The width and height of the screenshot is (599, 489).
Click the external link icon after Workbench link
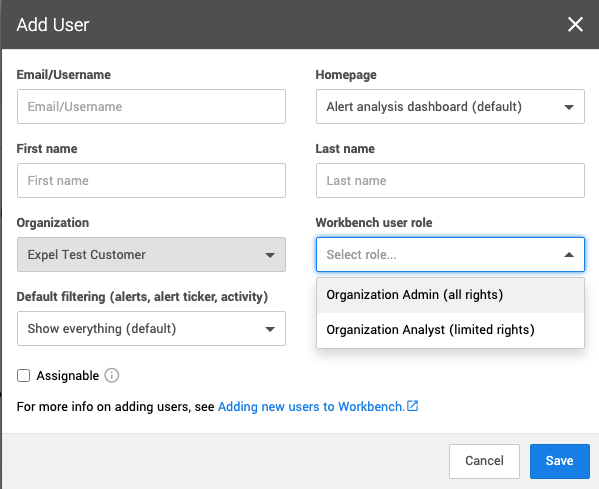pyautogui.click(x=413, y=405)
